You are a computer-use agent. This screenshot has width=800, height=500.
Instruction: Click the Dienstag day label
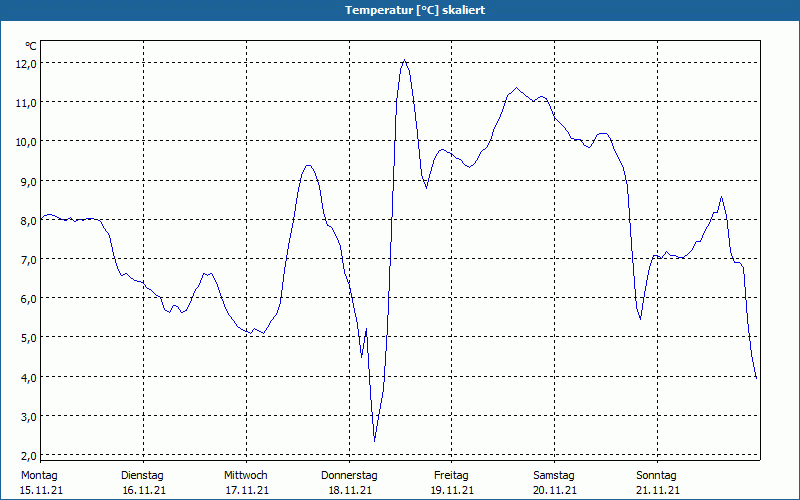pos(142,476)
